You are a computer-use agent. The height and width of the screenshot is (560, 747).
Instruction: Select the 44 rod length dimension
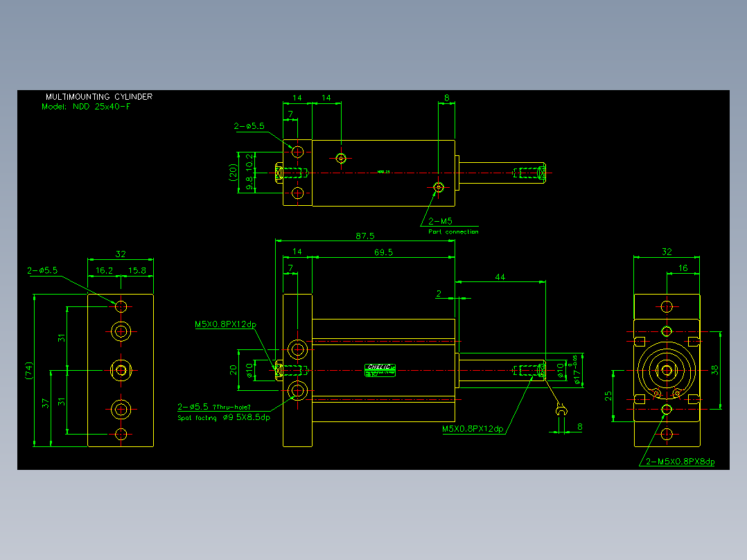[500, 277]
